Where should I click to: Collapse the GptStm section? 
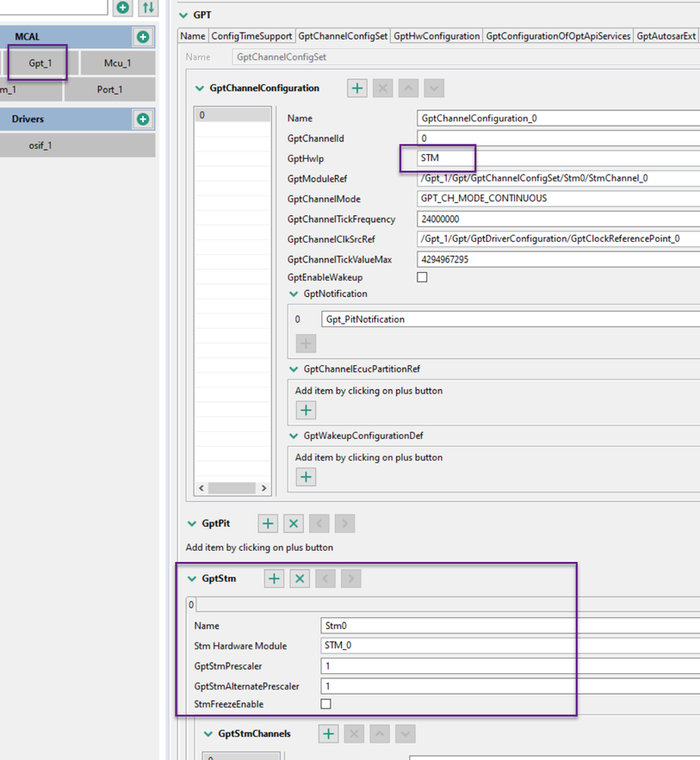tap(192, 578)
